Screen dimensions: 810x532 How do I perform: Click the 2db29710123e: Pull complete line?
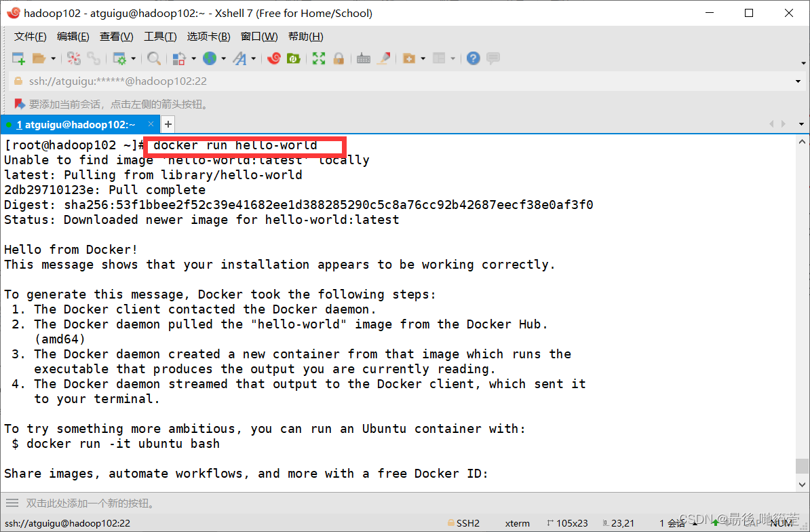[x=105, y=190]
